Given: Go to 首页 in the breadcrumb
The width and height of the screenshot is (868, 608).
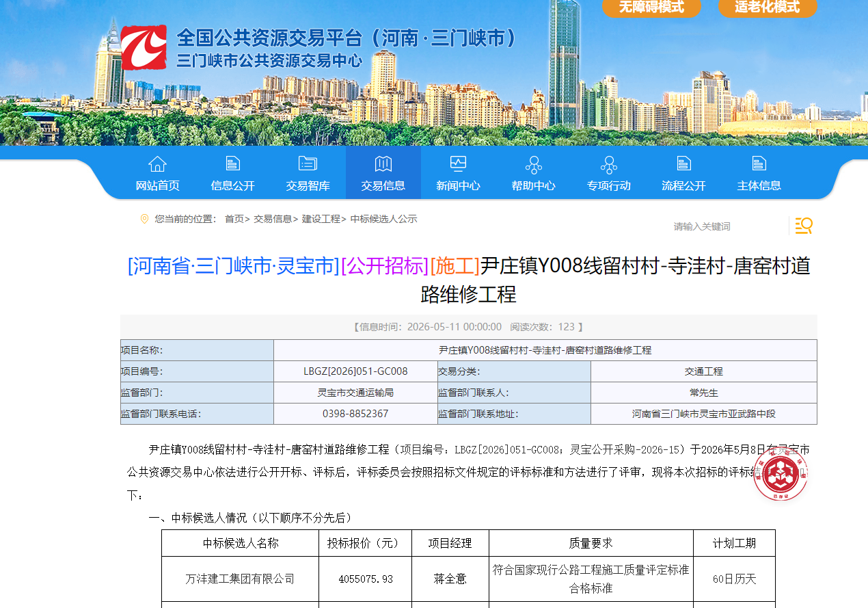Looking at the screenshot, I should point(234,219).
